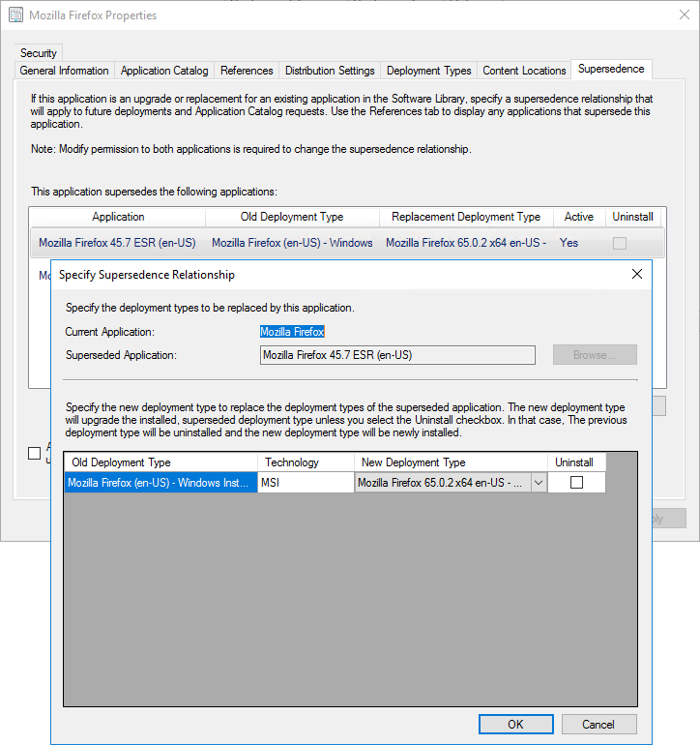Select the Supersedence tab

click(611, 69)
